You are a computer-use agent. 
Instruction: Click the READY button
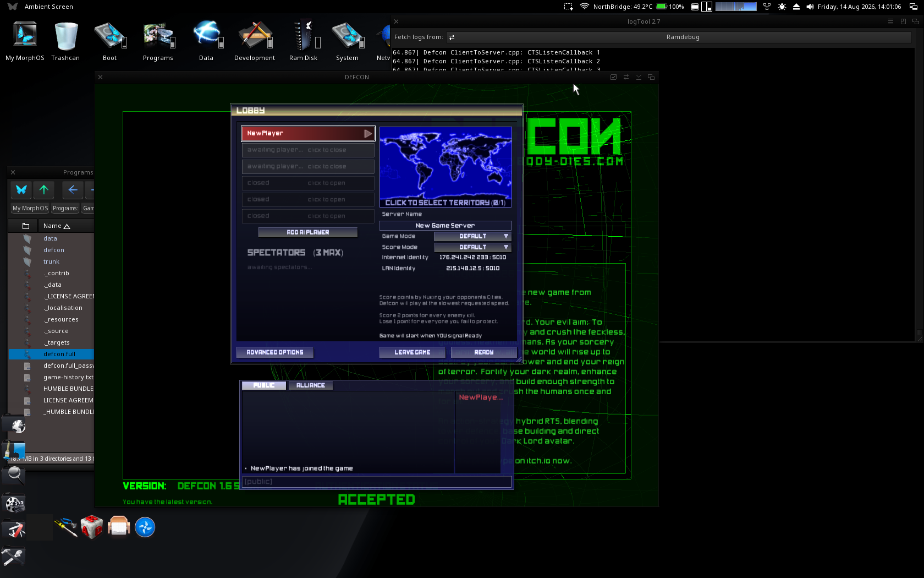[x=484, y=352]
